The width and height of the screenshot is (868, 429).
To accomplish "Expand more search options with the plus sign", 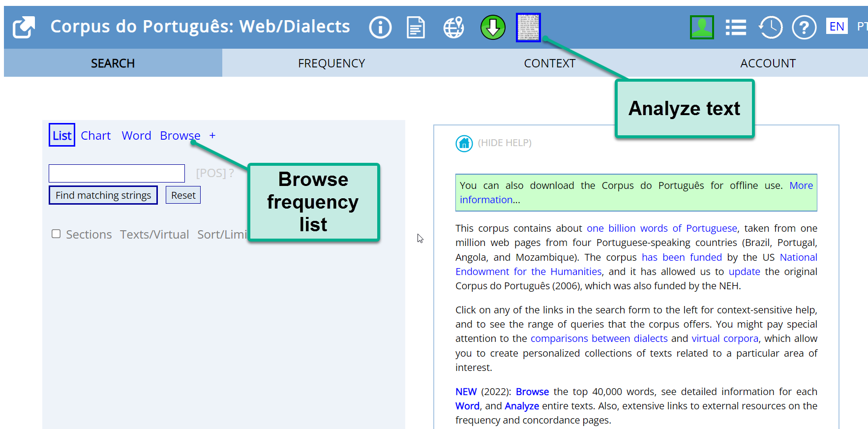I will (x=212, y=135).
